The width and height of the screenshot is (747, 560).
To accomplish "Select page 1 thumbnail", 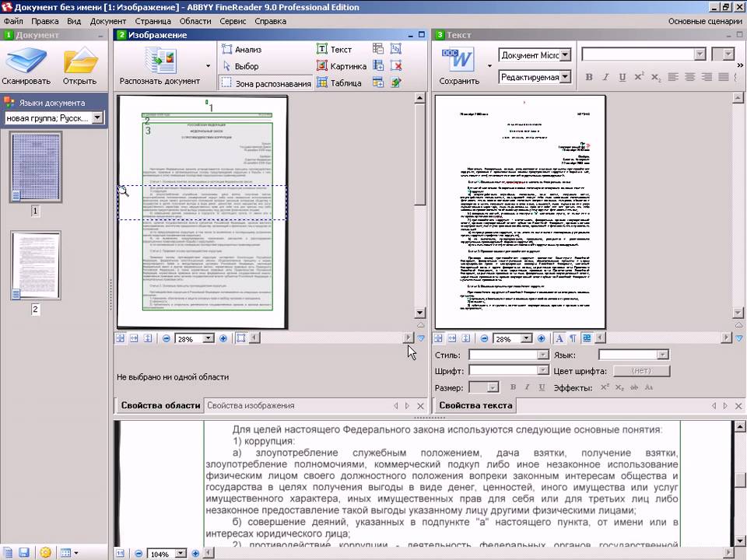I will (x=36, y=167).
